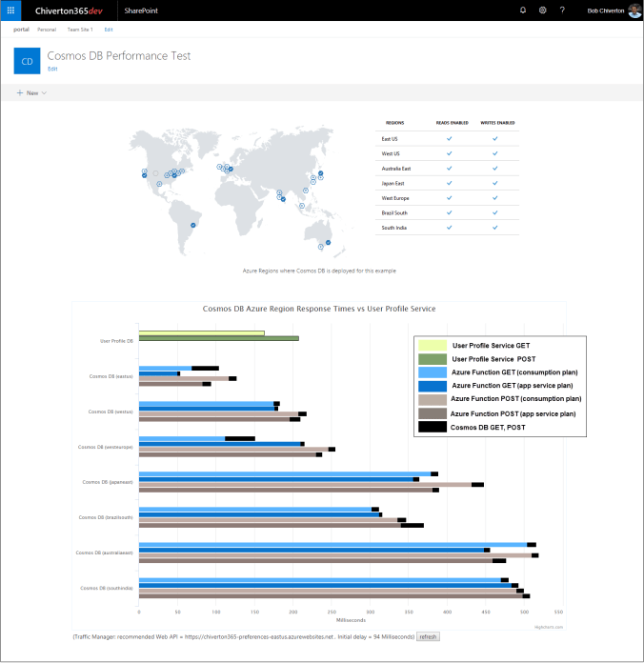Open the app launcher waffle icon
The width and height of the screenshot is (644, 663).
click(10, 10)
